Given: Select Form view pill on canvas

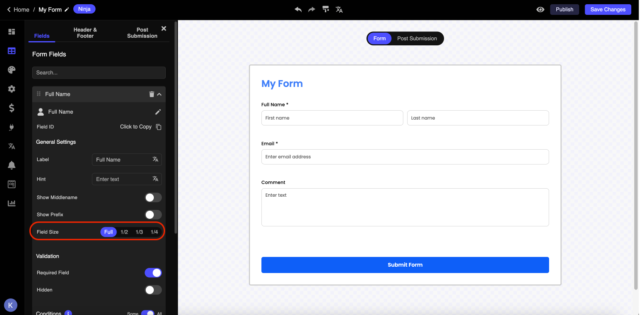Looking at the screenshot, I should pos(380,38).
